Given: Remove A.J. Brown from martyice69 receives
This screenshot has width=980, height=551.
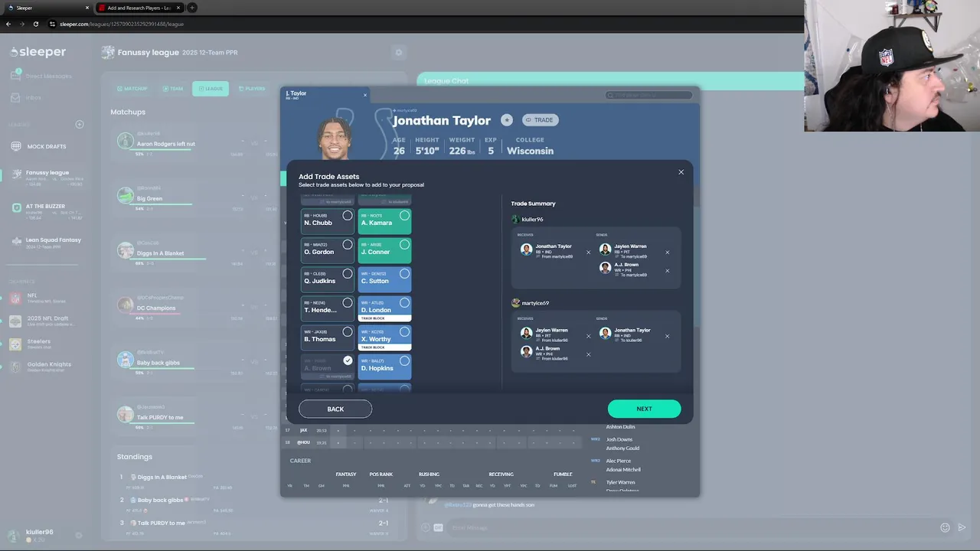Looking at the screenshot, I should coord(588,354).
